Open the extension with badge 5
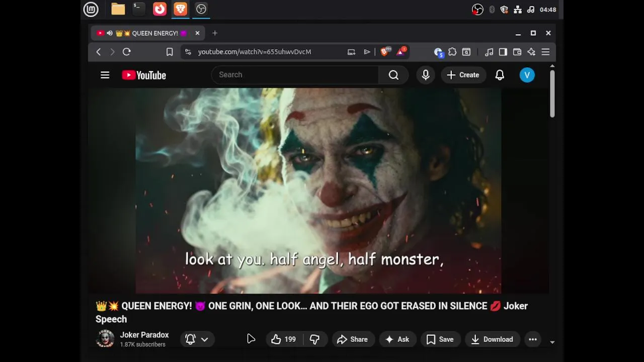644x362 pixels. click(x=438, y=52)
